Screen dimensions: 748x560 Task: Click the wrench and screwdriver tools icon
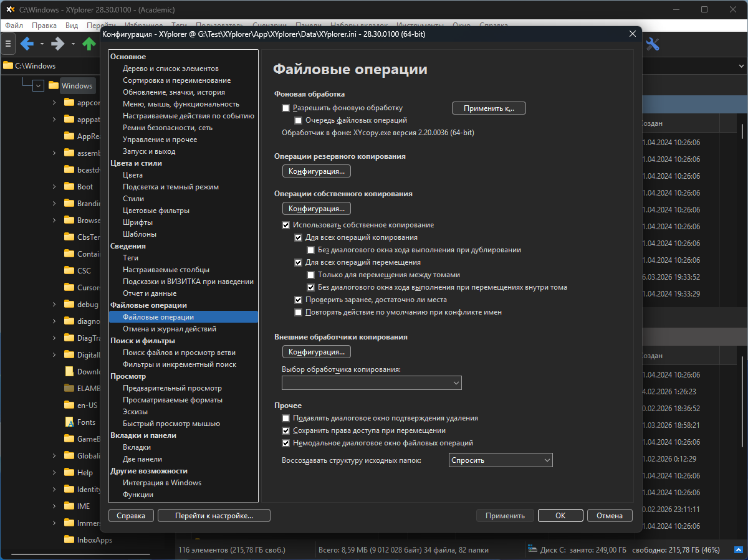coord(653,44)
